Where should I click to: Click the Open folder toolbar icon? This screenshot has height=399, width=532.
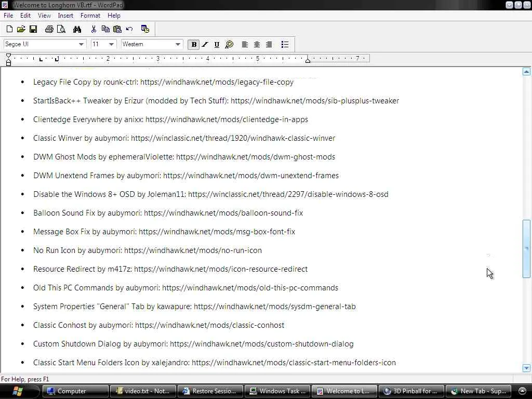click(x=21, y=29)
